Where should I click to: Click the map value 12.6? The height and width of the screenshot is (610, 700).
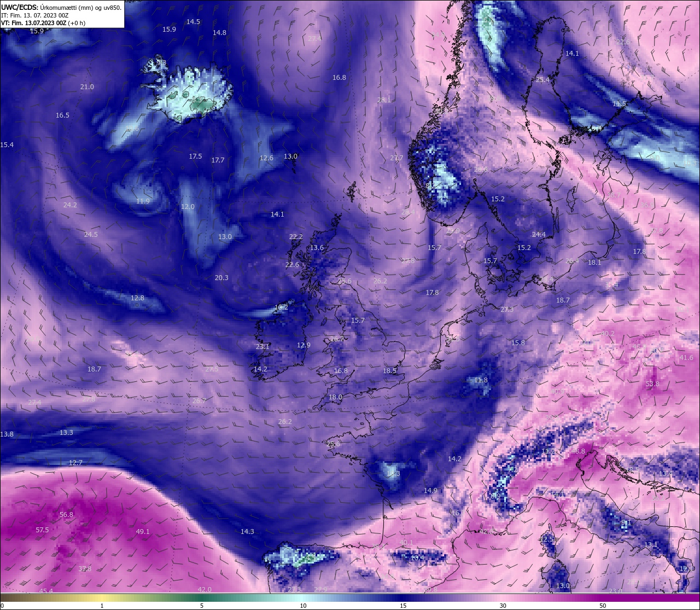coord(266,158)
